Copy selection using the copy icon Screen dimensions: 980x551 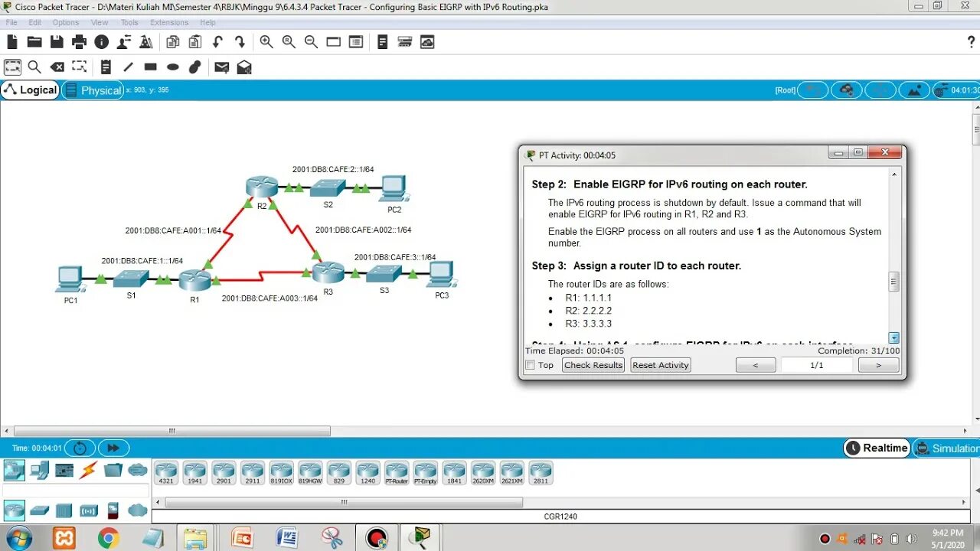(173, 42)
